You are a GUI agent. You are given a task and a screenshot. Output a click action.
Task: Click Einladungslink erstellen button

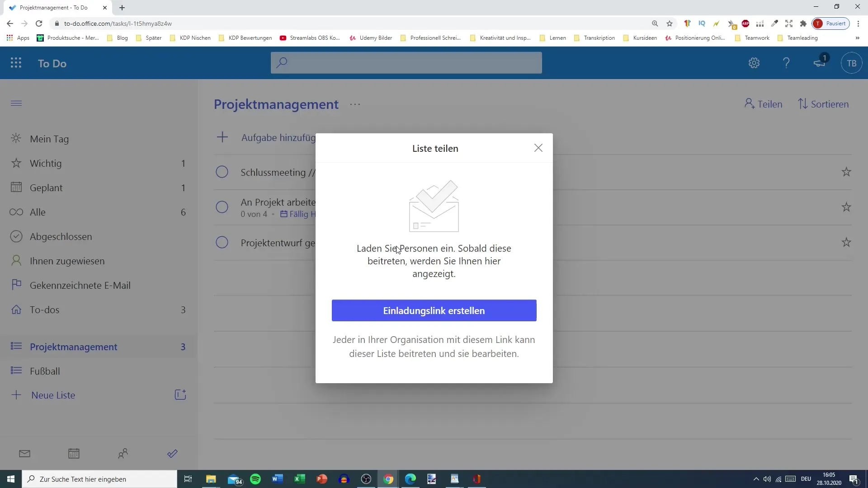tap(434, 310)
